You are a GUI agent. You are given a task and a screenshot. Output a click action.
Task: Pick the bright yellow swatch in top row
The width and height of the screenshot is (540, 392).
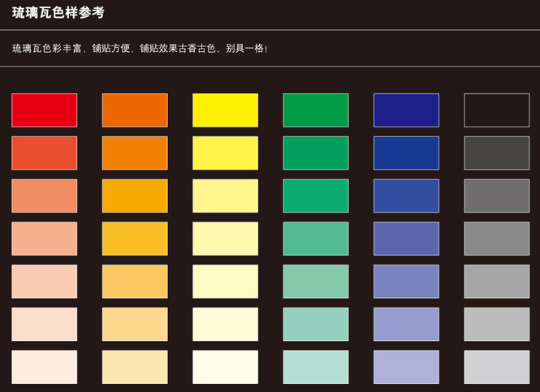click(225, 110)
